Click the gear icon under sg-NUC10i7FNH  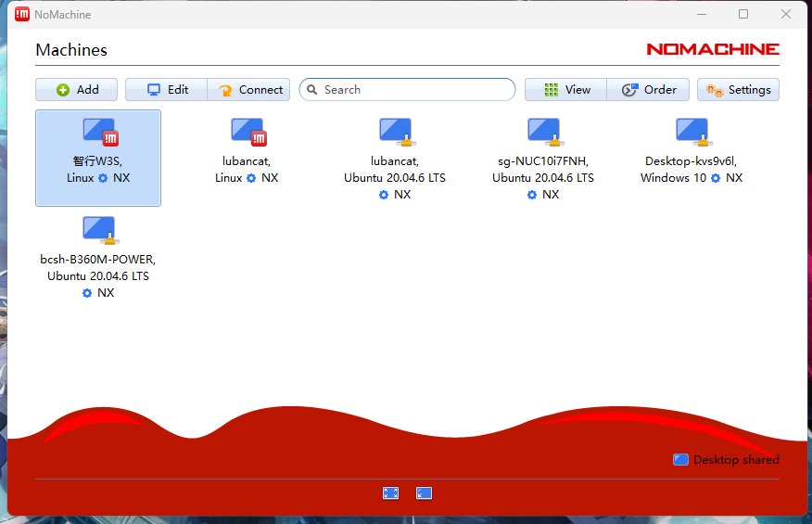pyautogui.click(x=532, y=195)
